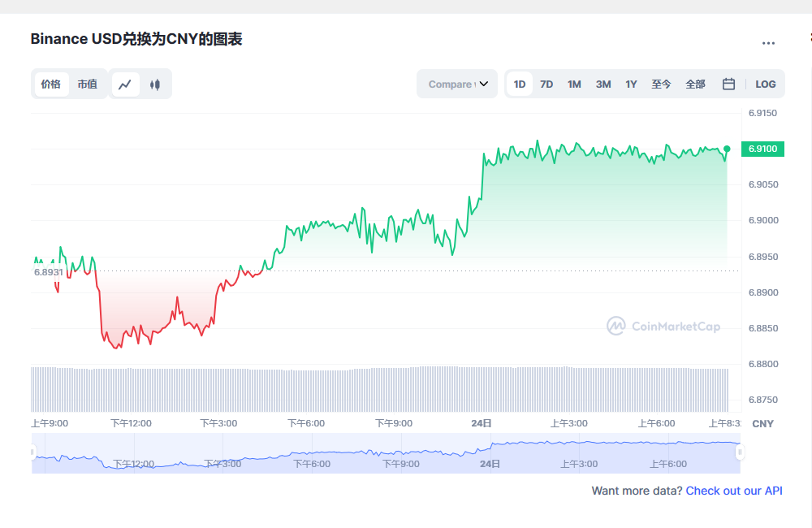Click the 6.8750 axis value

(x=762, y=400)
